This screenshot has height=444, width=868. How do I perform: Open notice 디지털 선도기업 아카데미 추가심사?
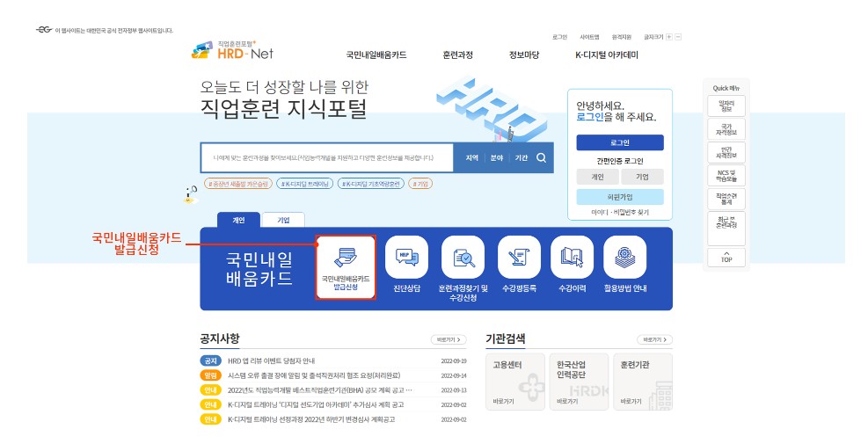click(x=316, y=404)
